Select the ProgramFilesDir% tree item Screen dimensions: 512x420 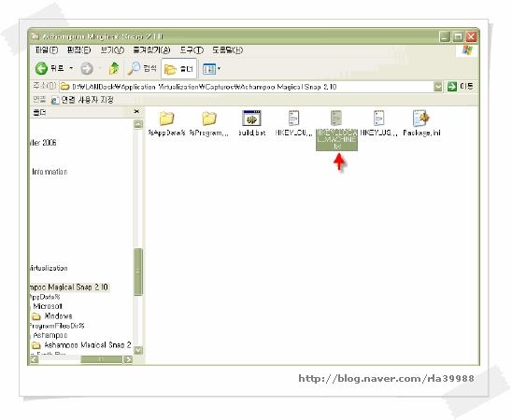(57, 326)
